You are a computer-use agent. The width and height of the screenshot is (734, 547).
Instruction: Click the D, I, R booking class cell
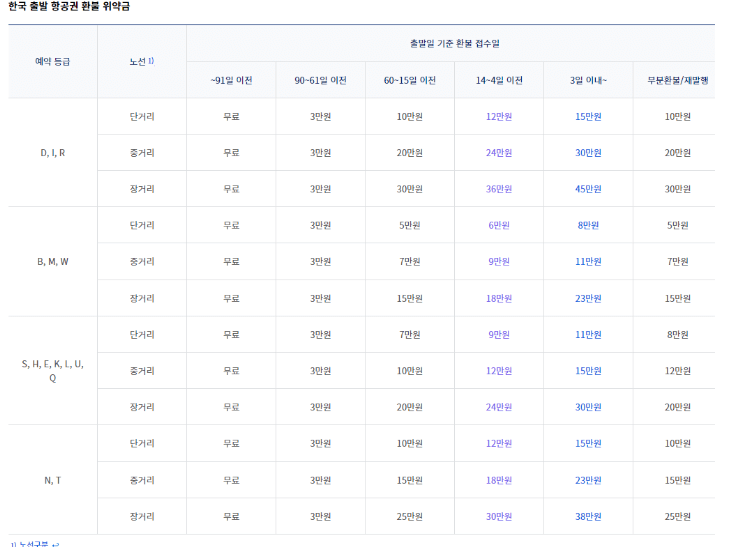tap(52, 153)
